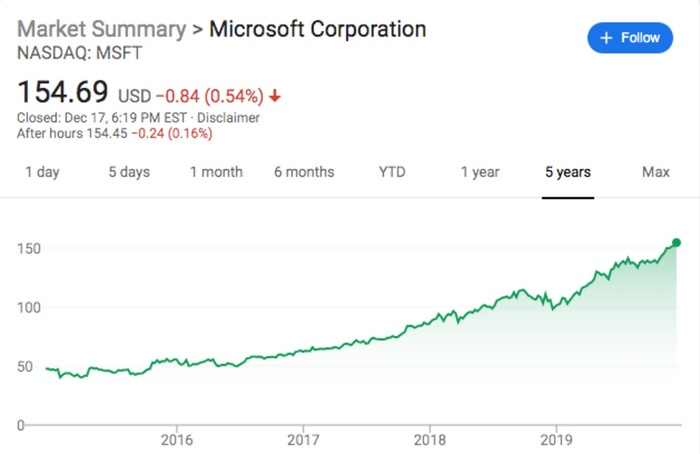700x454 pixels.
Task: Click the 2019 label on x-axis
Action: click(555, 438)
